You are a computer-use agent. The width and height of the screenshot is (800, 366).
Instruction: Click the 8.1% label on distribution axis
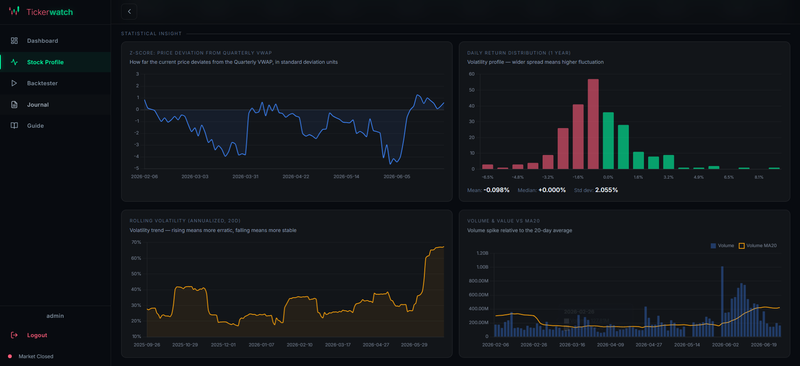[759, 177]
